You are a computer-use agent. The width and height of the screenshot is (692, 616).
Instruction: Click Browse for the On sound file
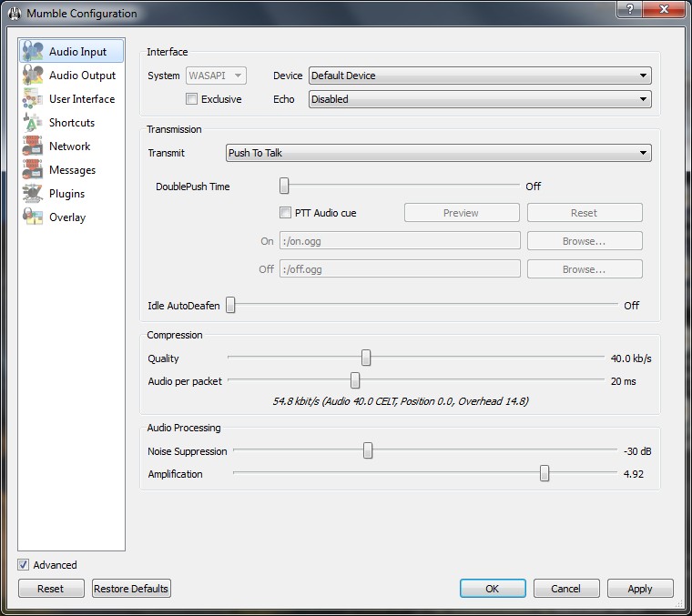[585, 241]
